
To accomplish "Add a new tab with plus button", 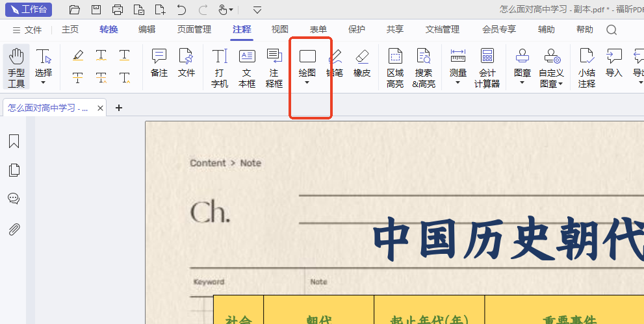I will pyautogui.click(x=119, y=108).
